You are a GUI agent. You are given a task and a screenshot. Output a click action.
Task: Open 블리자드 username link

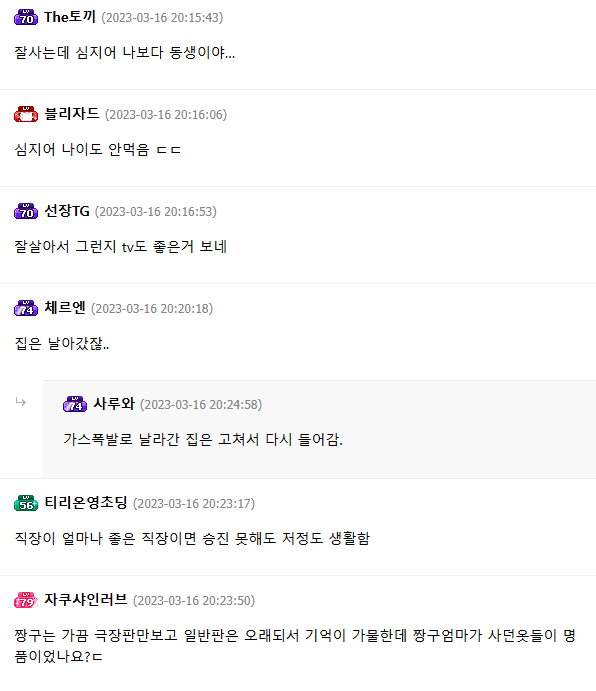(72, 114)
